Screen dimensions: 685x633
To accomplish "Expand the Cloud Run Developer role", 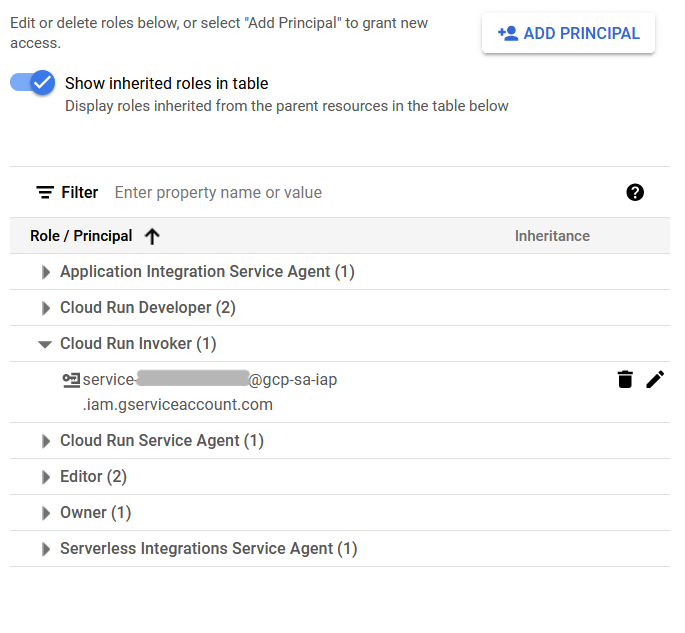I will point(45,308).
